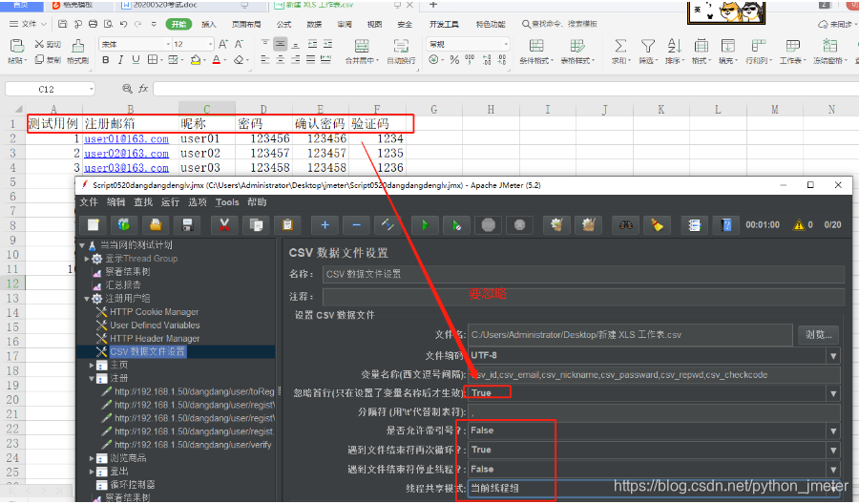Open the JMeter Templates icon
This screenshot has width=859, height=504.
click(x=124, y=224)
